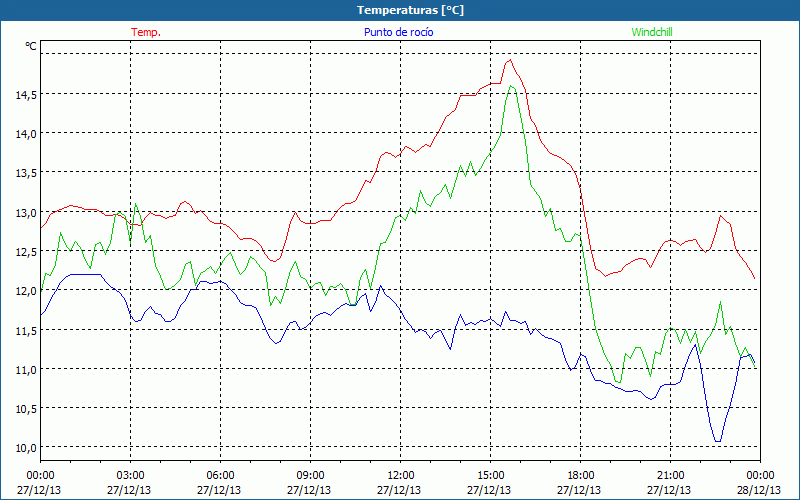Select the 12:00 time axis label
The height and width of the screenshot is (500, 800).
(401, 475)
